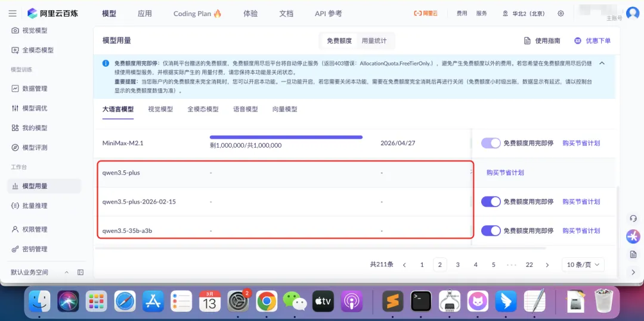This screenshot has width=644, height=321.
Task: Go to the next page with the right arrow
Action: point(547,265)
